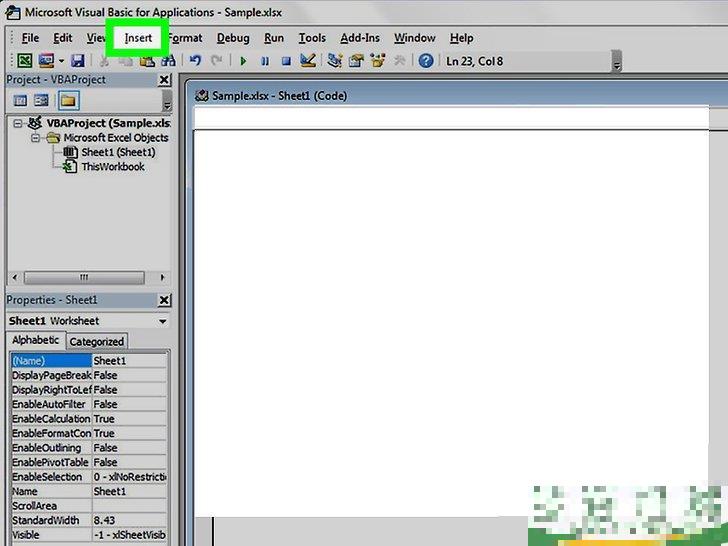The width and height of the screenshot is (728, 546).
Task: Toggle Design Mode icon in toolbar
Action: point(308,61)
